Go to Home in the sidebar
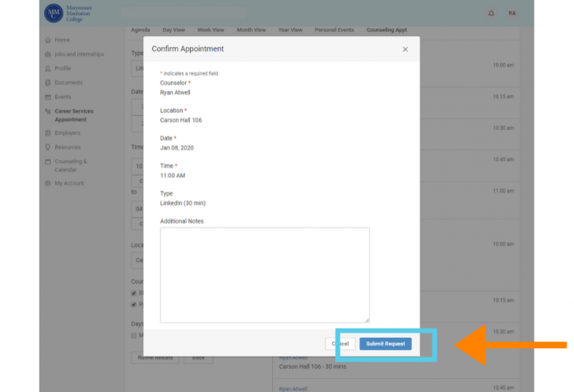The height and width of the screenshot is (392, 574). point(62,40)
